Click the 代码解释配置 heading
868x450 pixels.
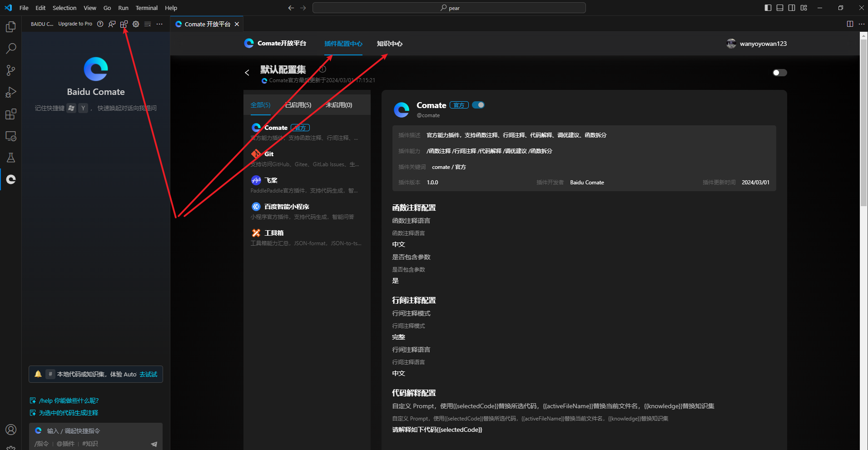point(414,393)
